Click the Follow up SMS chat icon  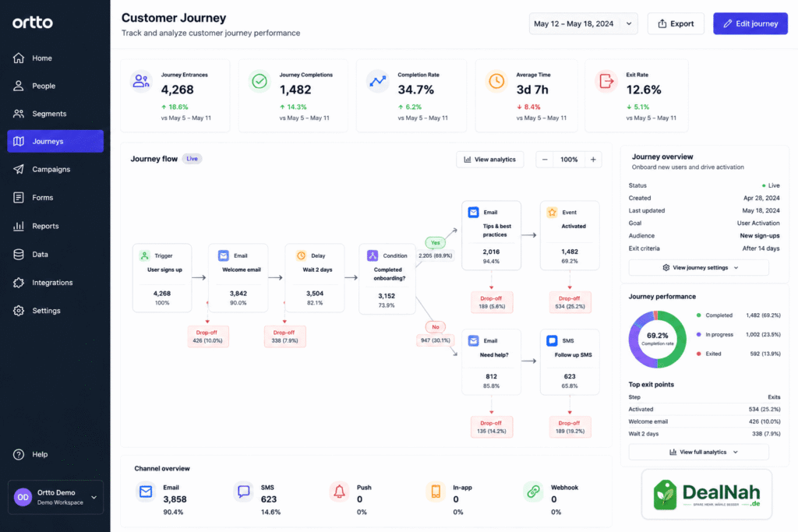click(x=552, y=340)
